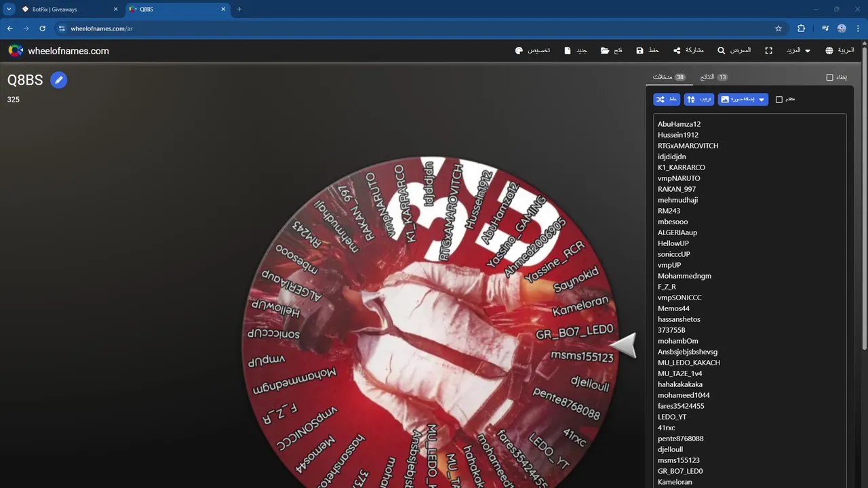Reload the current page
Image resolution: width=868 pixels, height=488 pixels.
(x=43, y=28)
